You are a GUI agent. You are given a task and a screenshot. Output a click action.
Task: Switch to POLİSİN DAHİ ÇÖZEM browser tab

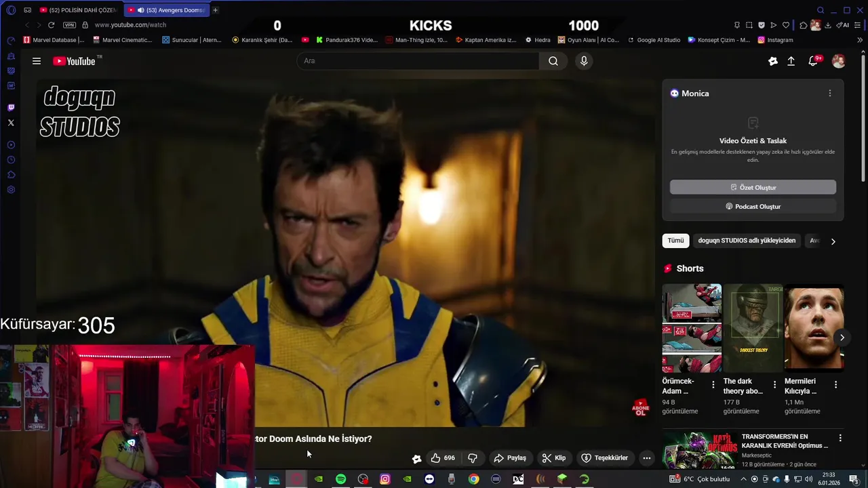tap(78, 10)
